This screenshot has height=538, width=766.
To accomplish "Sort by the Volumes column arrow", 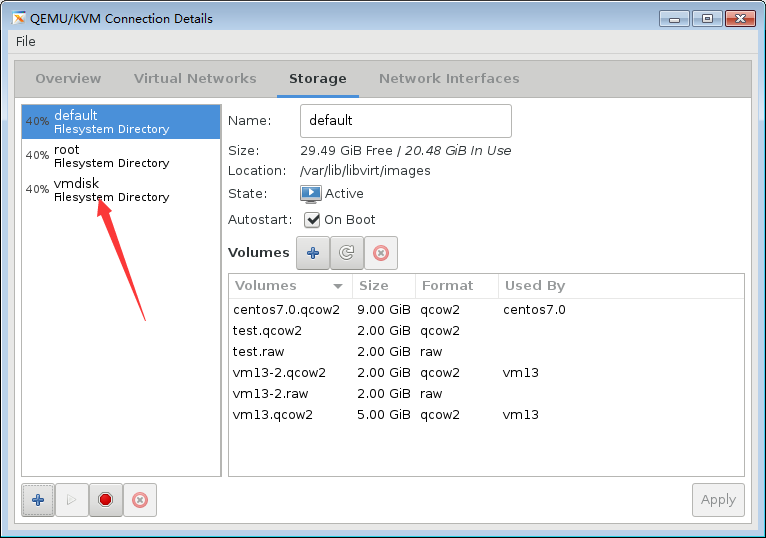I will [x=338, y=286].
